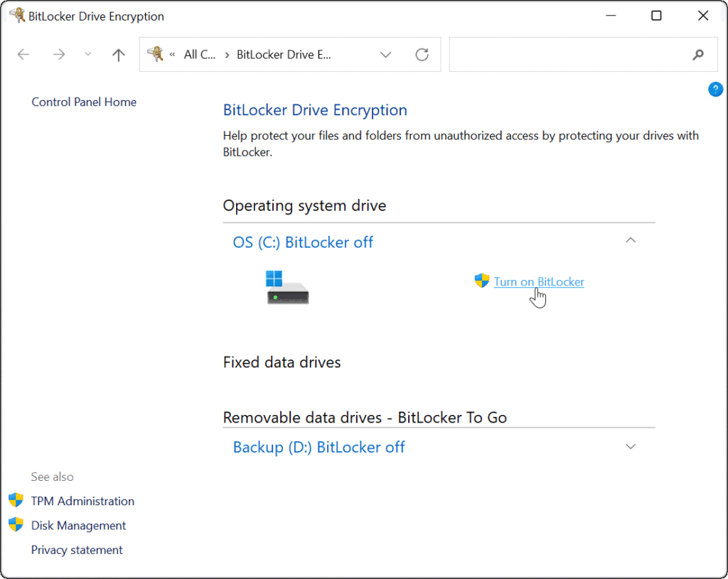
Task: Click the blue help question mark icon
Action: 715,90
